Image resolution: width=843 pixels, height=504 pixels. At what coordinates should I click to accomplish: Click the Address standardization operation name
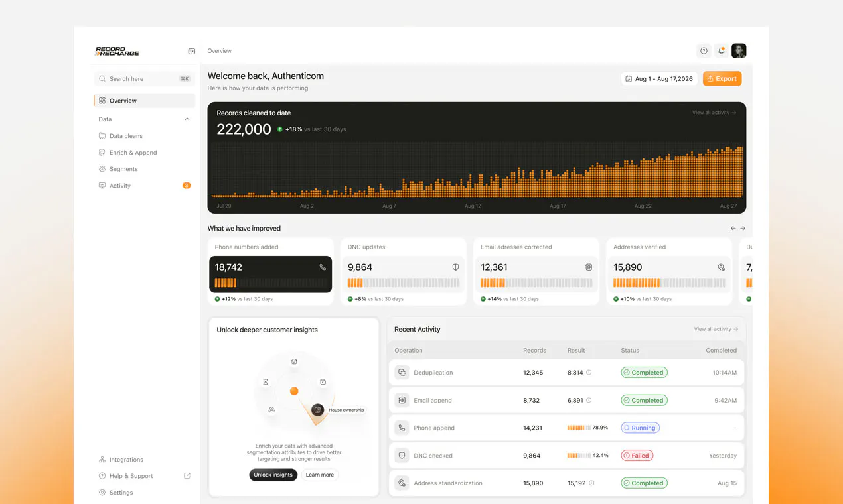(x=448, y=483)
